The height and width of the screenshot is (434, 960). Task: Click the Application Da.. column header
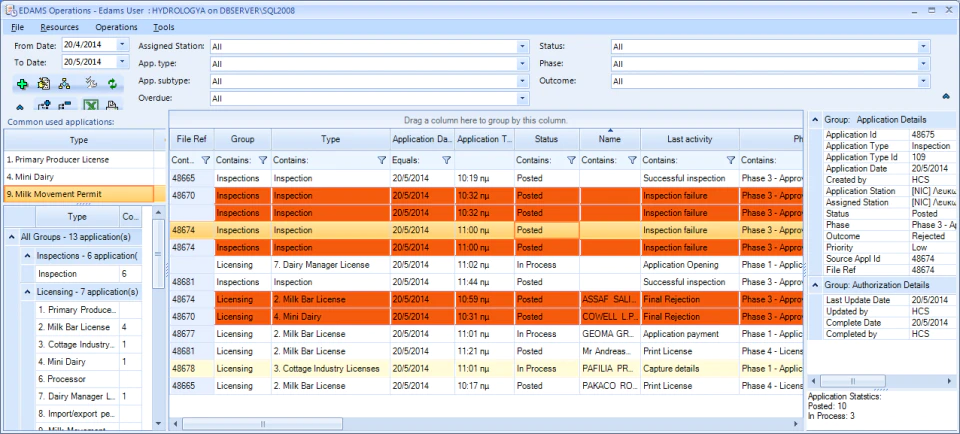point(422,139)
